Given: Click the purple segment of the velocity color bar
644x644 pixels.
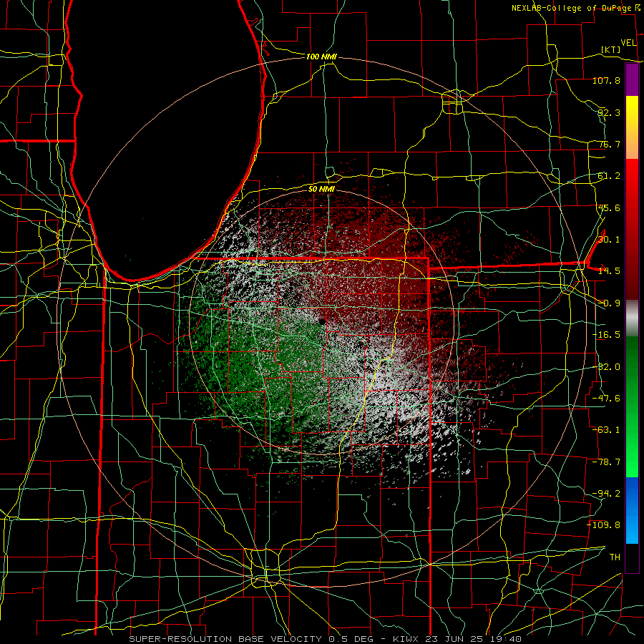Looking at the screenshot, I should pos(632,79).
